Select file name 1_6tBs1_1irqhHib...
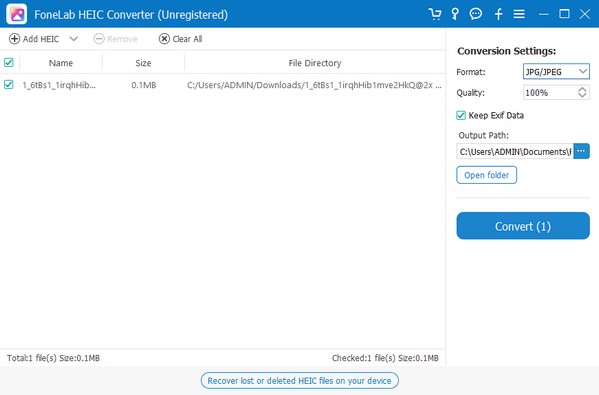The height and width of the screenshot is (395, 599). click(x=59, y=85)
